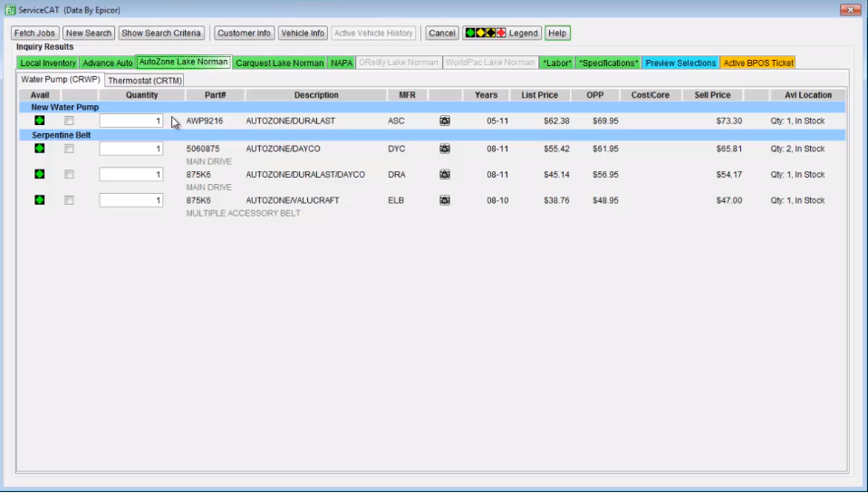Viewport: 868px width, 493px height.
Task: Open Preview Selections tab
Action: pyautogui.click(x=680, y=63)
